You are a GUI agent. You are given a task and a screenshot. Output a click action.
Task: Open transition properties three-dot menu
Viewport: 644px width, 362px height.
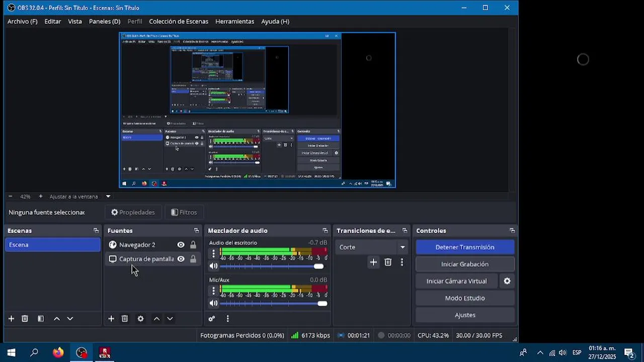[x=401, y=262]
